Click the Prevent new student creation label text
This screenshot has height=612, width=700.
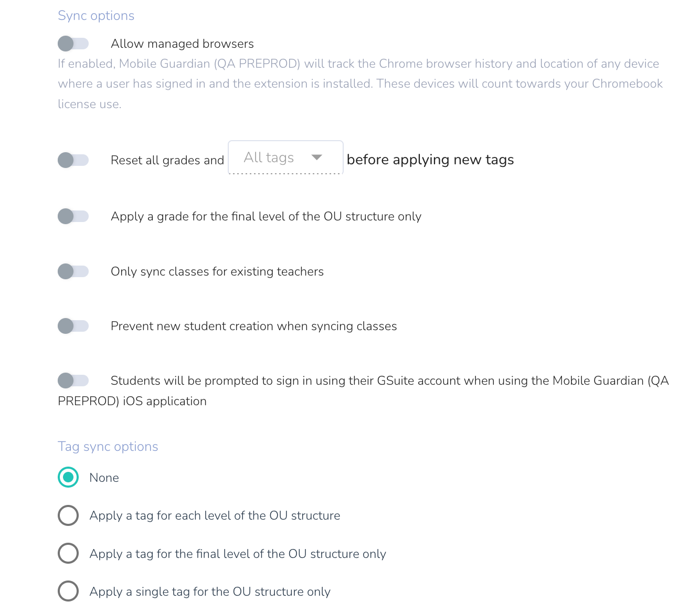tap(253, 326)
